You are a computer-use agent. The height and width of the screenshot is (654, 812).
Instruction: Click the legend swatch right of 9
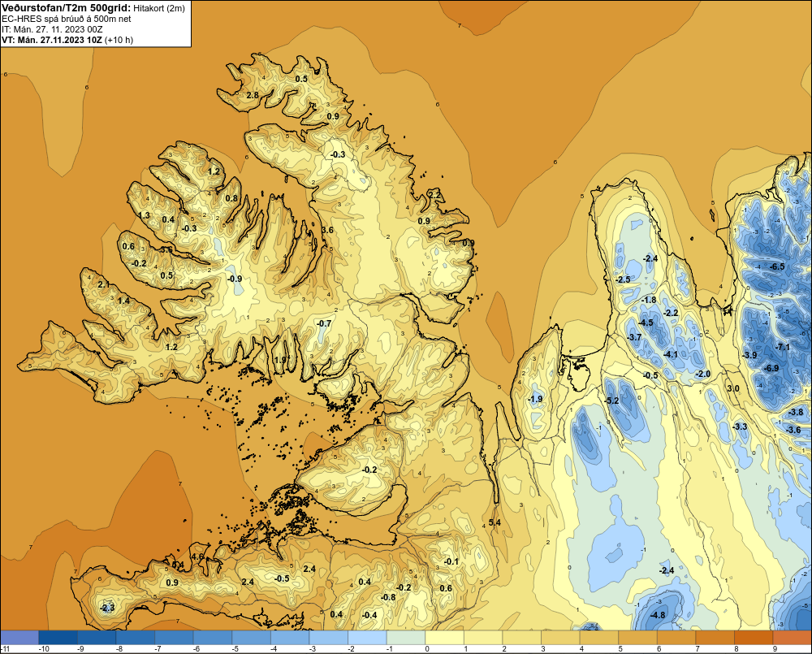793,638
